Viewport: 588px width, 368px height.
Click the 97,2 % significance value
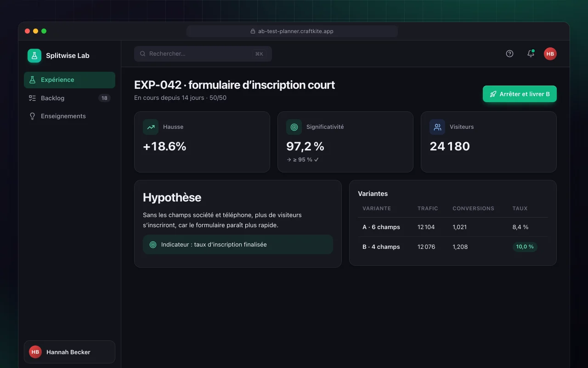(305, 146)
